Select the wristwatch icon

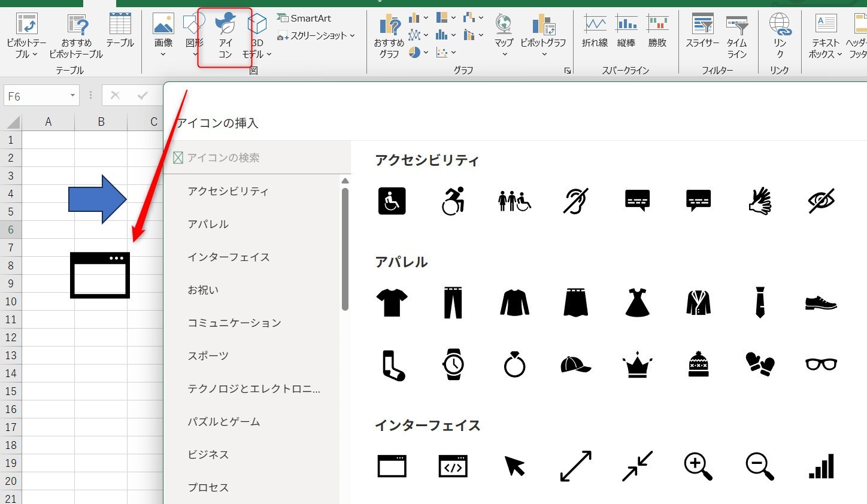pyautogui.click(x=453, y=364)
